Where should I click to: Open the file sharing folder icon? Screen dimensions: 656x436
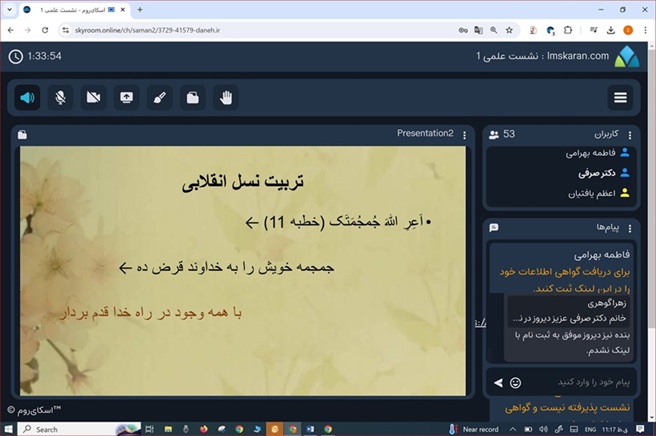coord(192,98)
